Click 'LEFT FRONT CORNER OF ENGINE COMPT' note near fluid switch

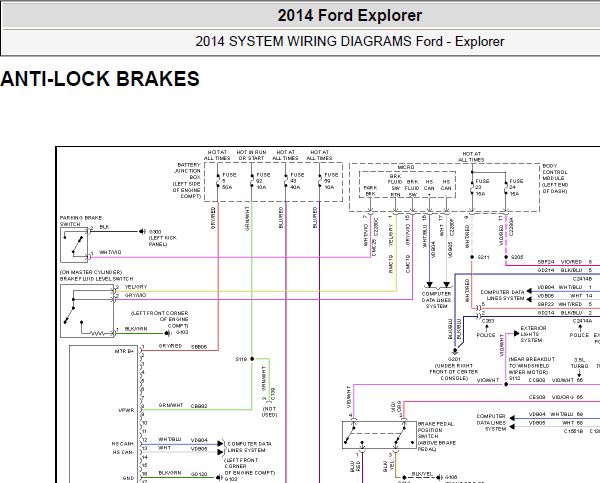(160, 319)
